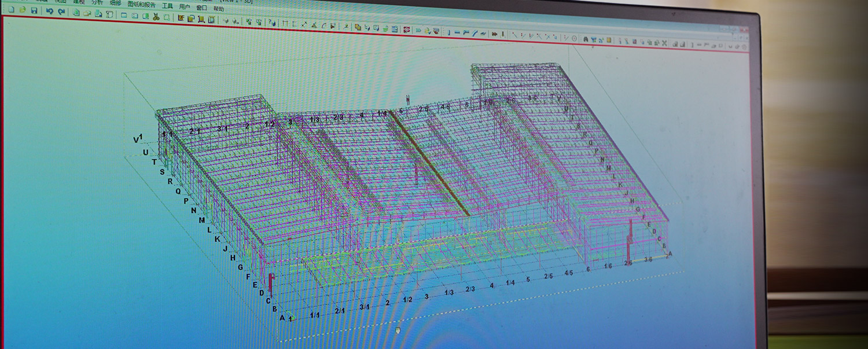
Task: Select the Cut scissors icon
Action: 157,18
